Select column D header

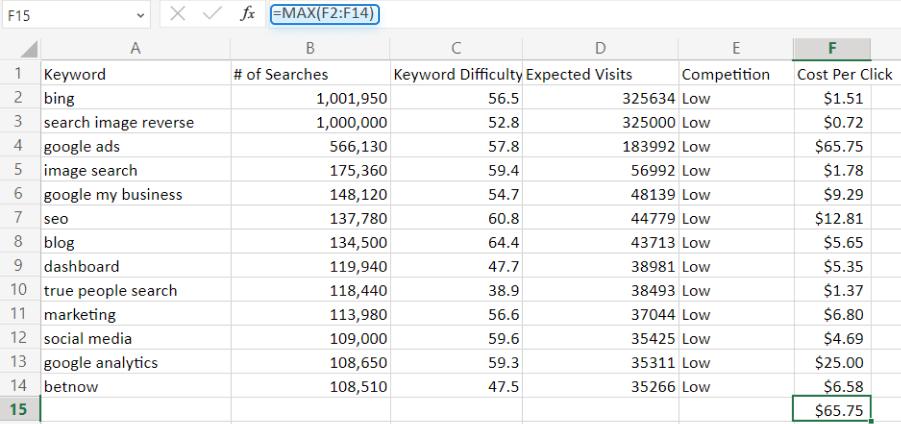point(600,49)
